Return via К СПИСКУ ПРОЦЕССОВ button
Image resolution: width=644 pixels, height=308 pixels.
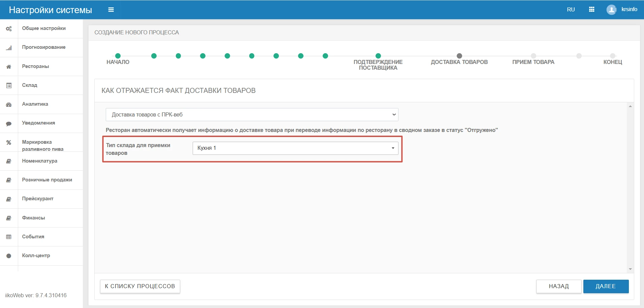pos(140,286)
